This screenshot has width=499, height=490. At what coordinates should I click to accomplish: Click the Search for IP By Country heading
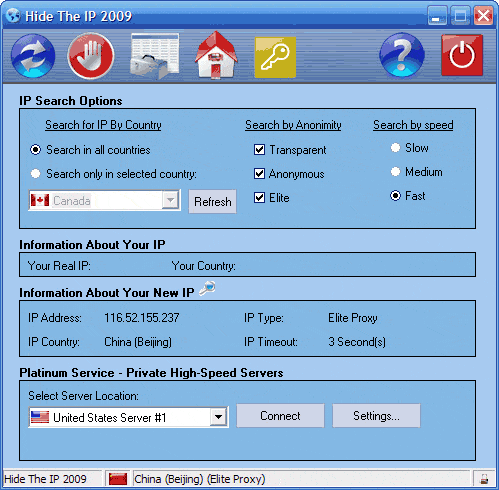tap(103, 125)
